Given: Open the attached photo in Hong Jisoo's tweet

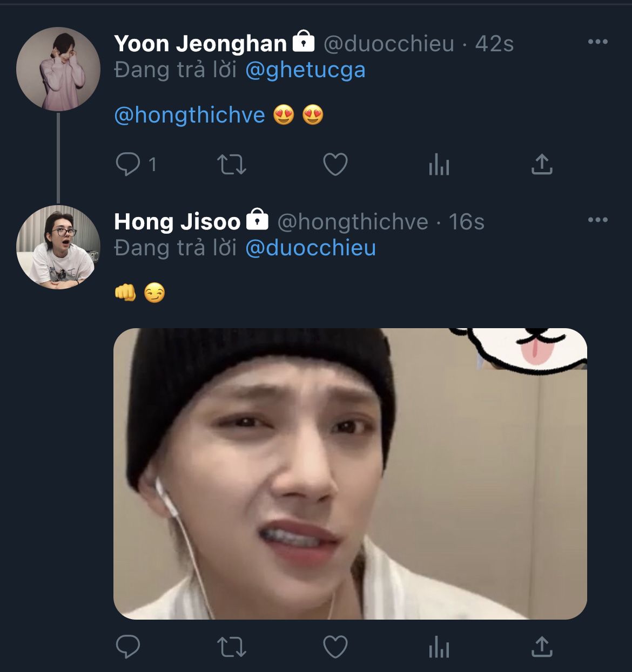Looking at the screenshot, I should coord(350,474).
